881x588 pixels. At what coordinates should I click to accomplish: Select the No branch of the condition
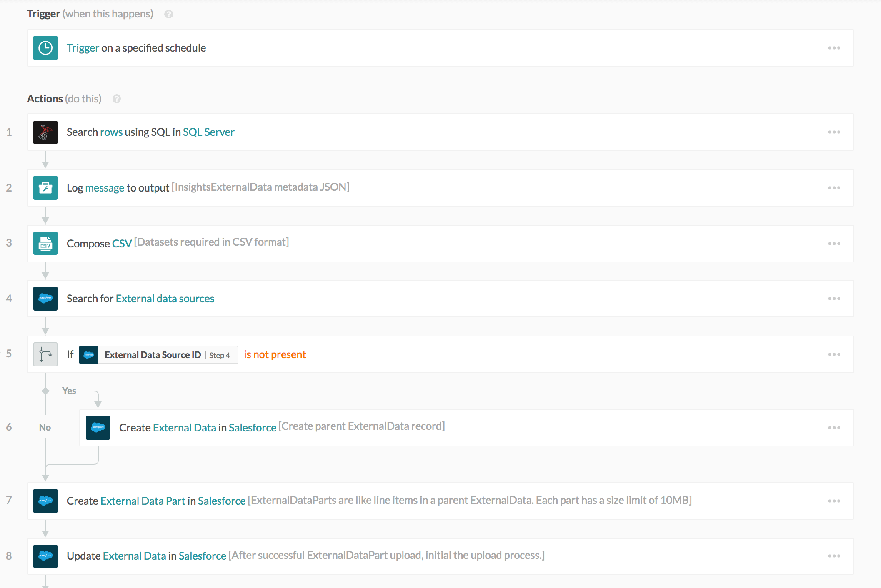[45, 427]
